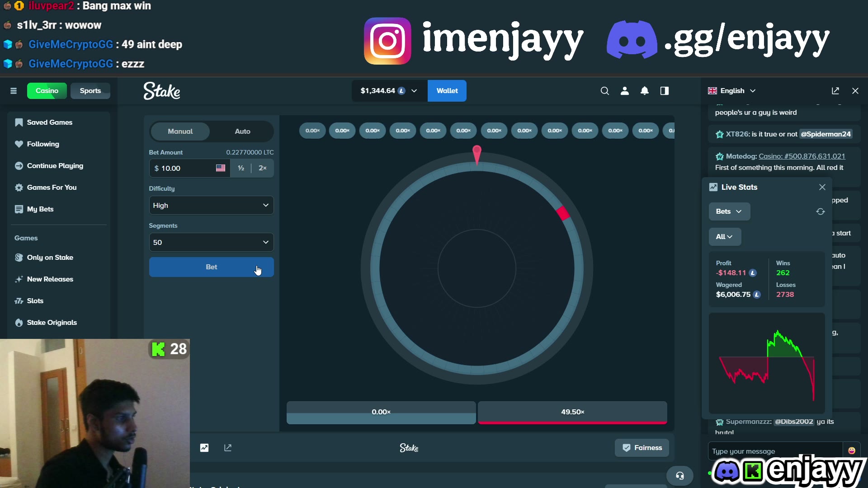Click the chat message input field

775,451
